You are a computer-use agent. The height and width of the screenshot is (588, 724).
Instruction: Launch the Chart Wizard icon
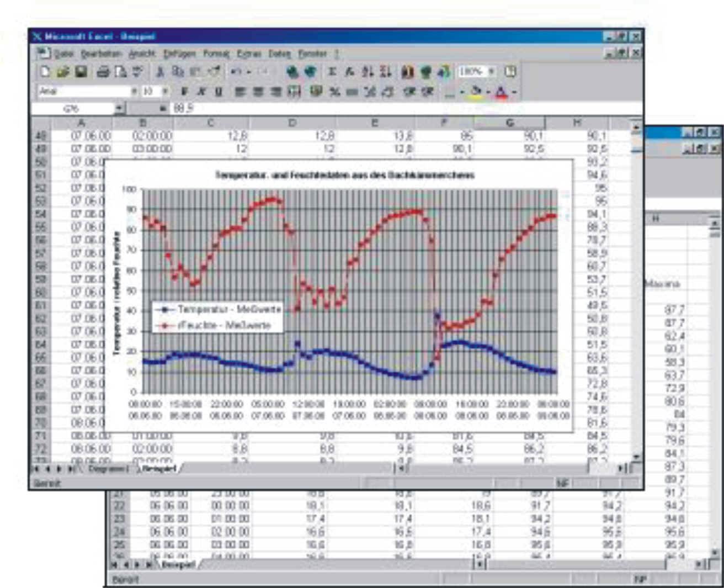(x=408, y=72)
